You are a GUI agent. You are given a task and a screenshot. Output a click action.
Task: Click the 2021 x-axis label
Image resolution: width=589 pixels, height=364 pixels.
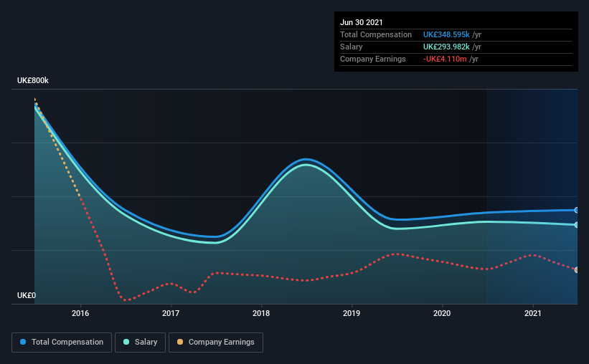coord(532,313)
